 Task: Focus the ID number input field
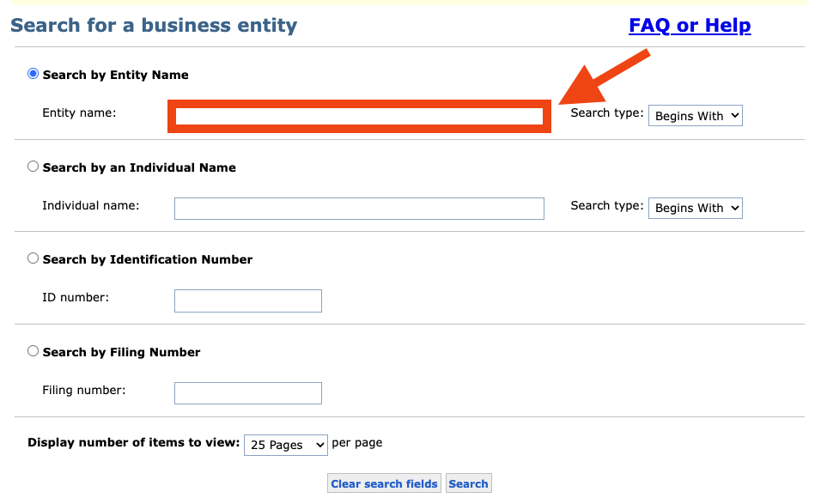click(248, 301)
